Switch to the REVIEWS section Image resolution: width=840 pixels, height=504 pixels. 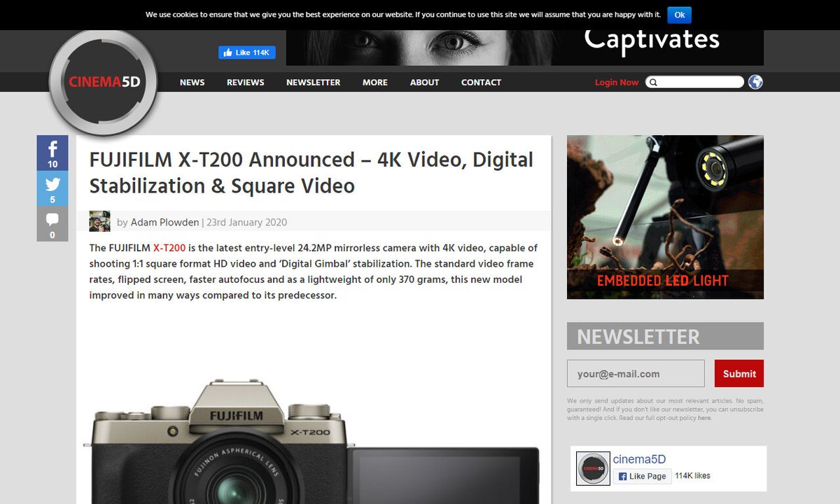click(x=245, y=82)
